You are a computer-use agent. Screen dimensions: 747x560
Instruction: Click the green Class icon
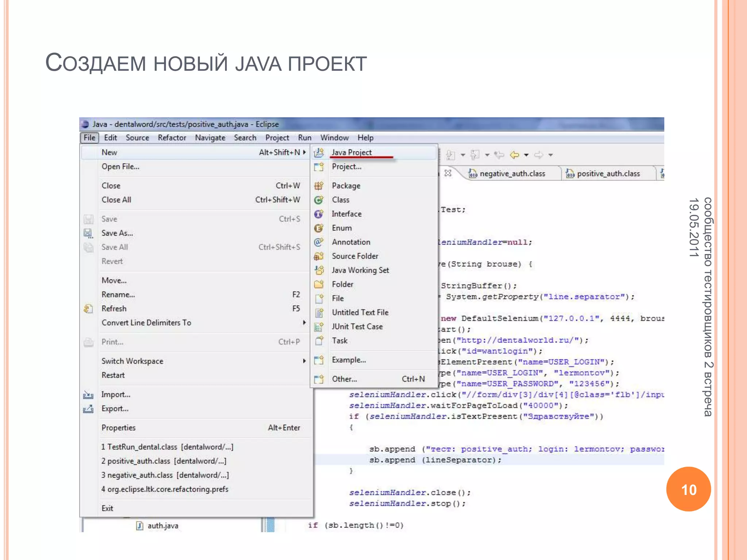(x=319, y=200)
